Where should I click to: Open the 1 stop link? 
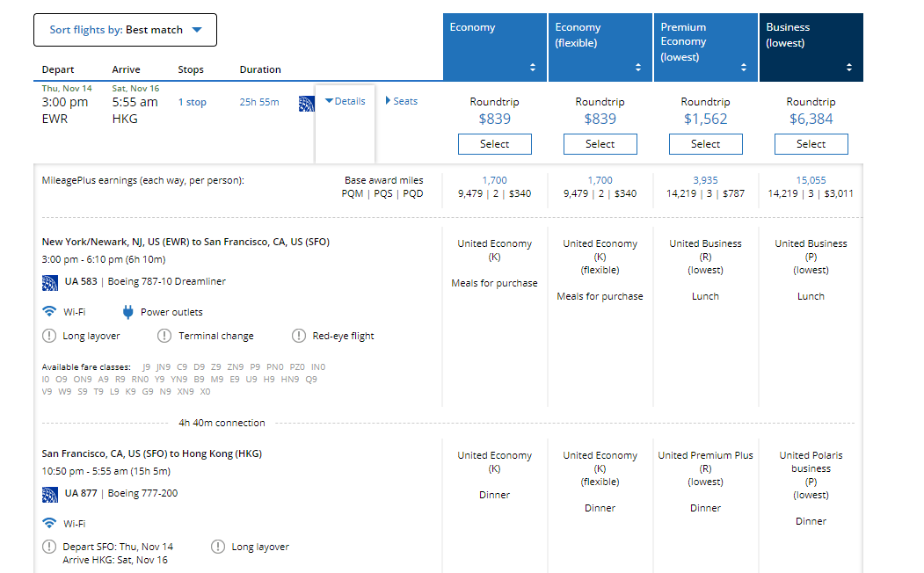click(x=193, y=103)
